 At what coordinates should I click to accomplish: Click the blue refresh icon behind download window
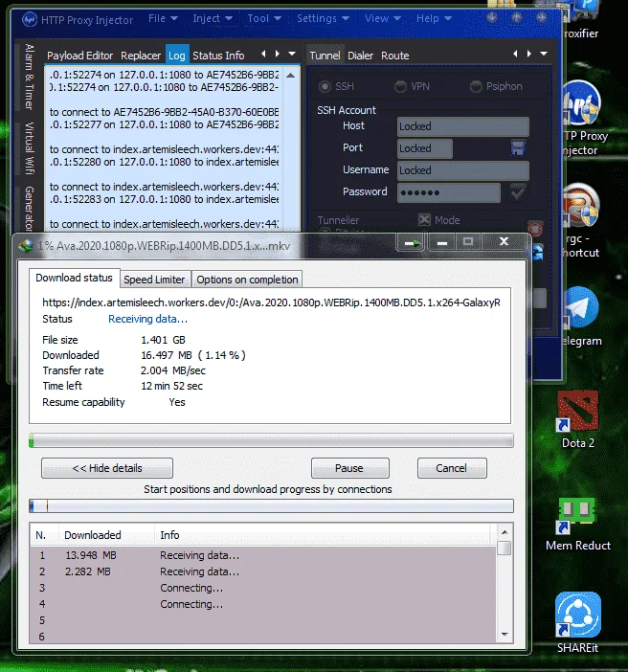click(538, 253)
